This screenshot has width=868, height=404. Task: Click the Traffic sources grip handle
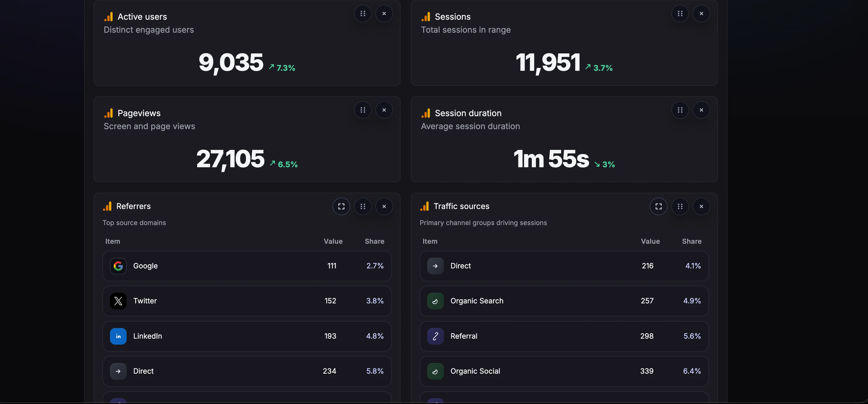click(x=680, y=206)
